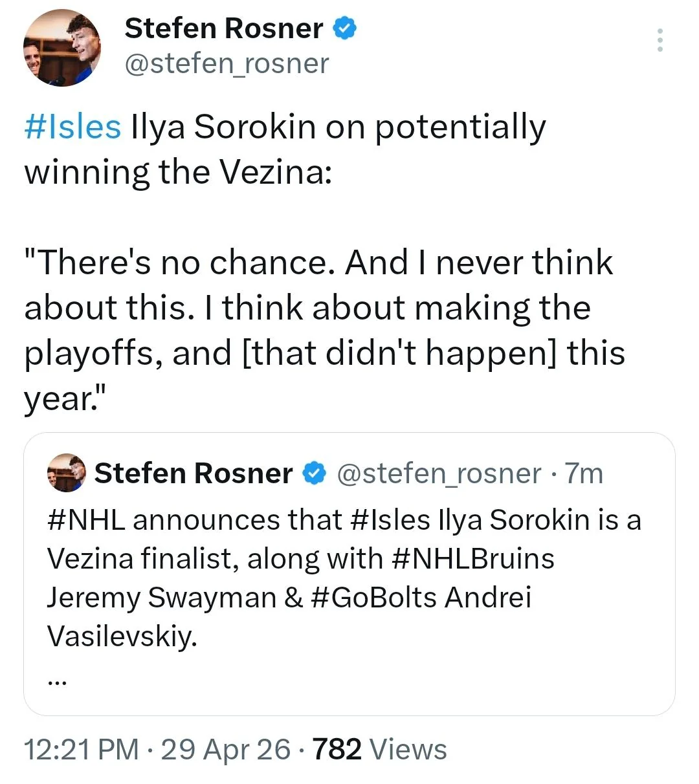Click the small avatar in the quoted tweet

(66, 473)
